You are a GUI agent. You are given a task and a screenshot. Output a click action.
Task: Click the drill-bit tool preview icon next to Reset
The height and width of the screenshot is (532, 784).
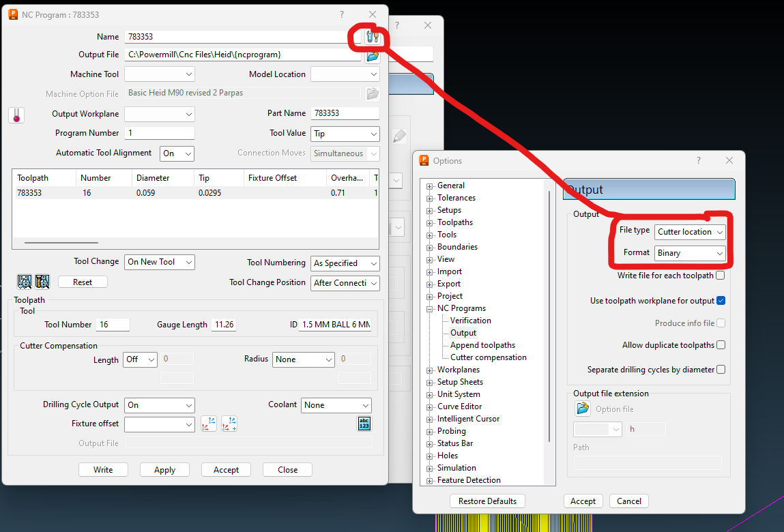pyautogui.click(x=42, y=281)
